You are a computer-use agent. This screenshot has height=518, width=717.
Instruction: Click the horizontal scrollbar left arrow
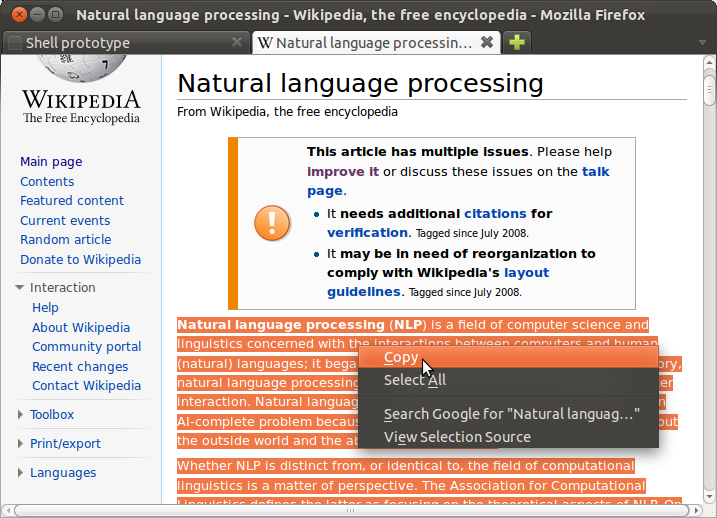click(x=7, y=510)
